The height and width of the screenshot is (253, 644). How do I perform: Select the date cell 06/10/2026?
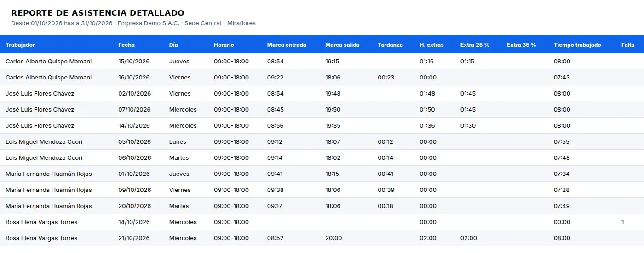click(x=134, y=158)
